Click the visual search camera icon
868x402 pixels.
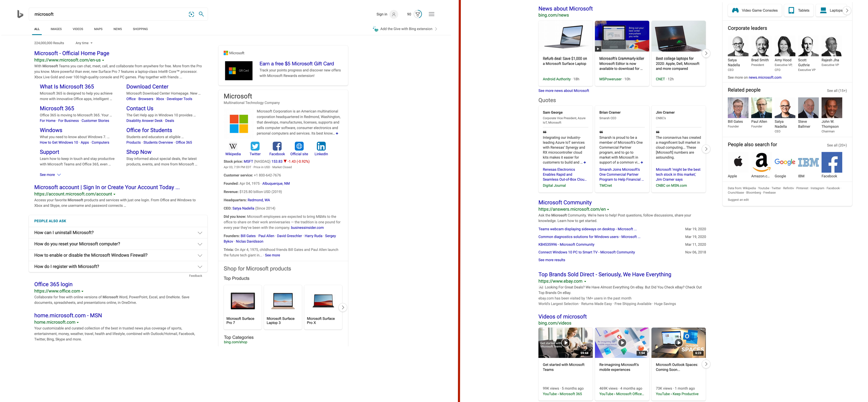tap(191, 14)
